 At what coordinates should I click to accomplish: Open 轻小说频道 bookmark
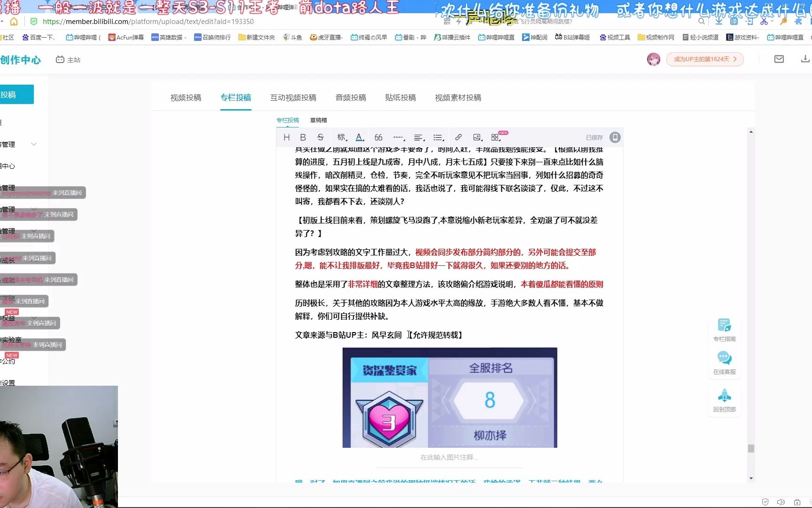click(701, 37)
